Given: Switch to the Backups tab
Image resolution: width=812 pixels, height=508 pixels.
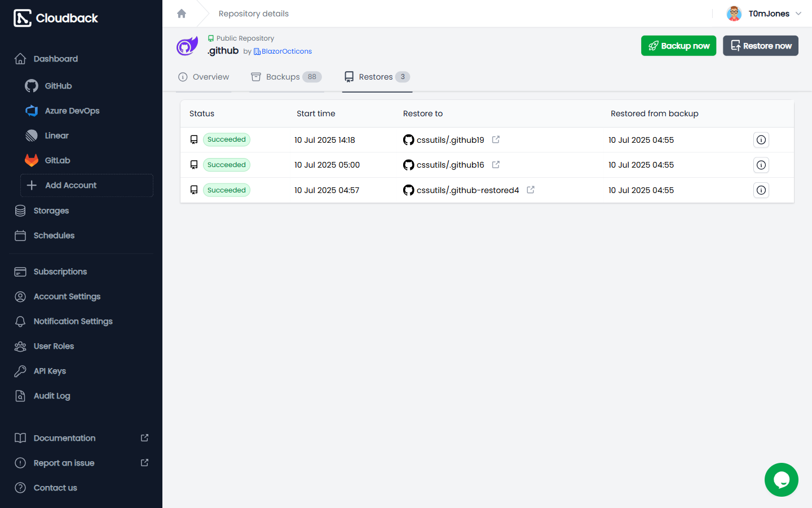Looking at the screenshot, I should pos(286,77).
